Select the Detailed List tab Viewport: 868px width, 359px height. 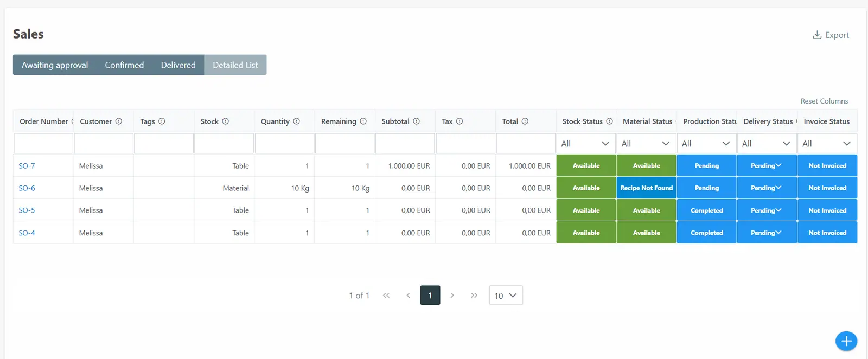[235, 65]
